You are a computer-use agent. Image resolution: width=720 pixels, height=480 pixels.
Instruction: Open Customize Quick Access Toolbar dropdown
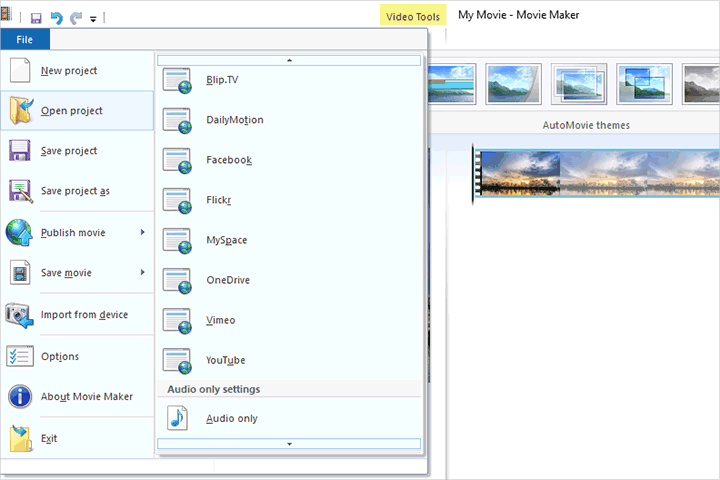(93, 19)
